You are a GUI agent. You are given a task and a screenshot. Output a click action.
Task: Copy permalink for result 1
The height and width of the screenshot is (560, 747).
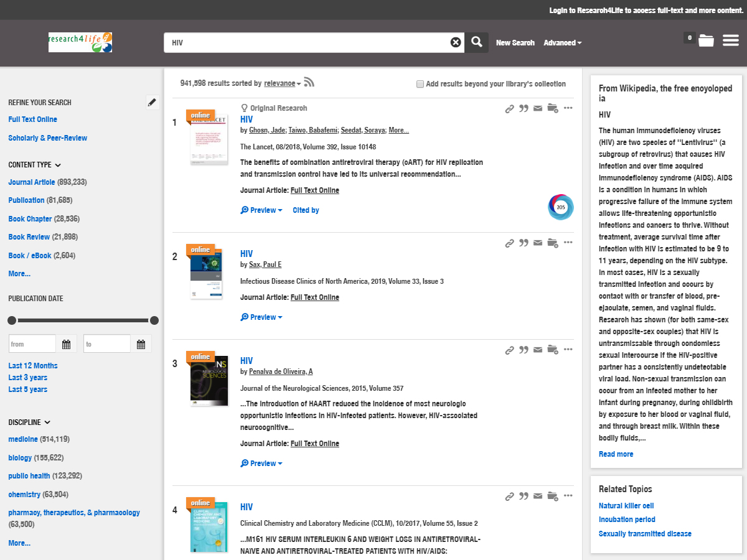click(509, 108)
